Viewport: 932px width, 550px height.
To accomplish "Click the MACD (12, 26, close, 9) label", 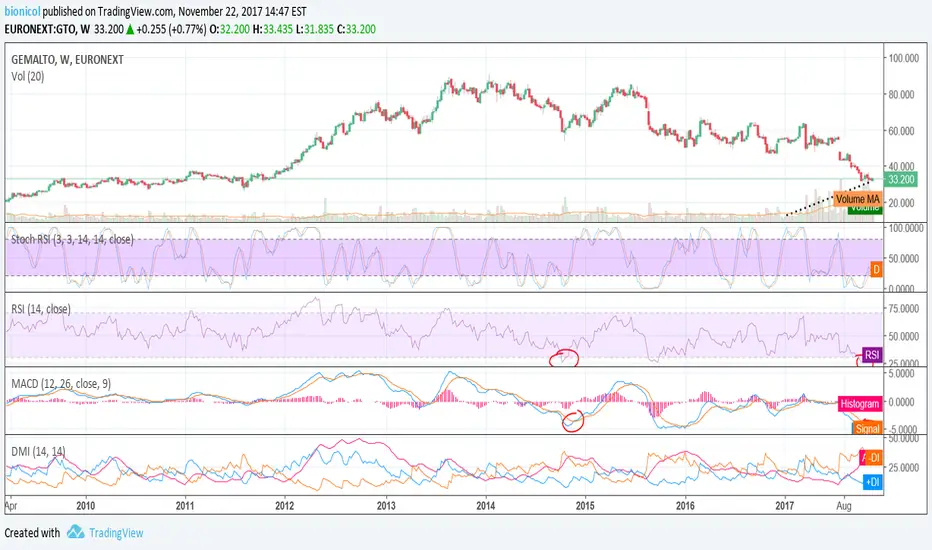I will point(61,384).
